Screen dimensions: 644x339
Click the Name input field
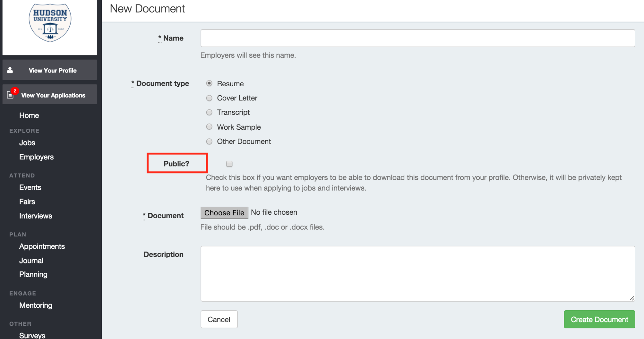(x=418, y=38)
